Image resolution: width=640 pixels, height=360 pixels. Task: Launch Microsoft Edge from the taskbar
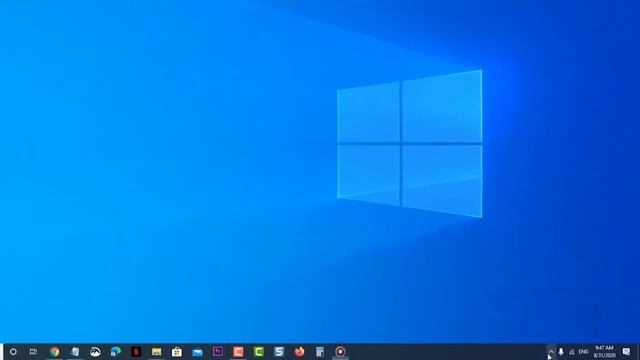[116, 351]
